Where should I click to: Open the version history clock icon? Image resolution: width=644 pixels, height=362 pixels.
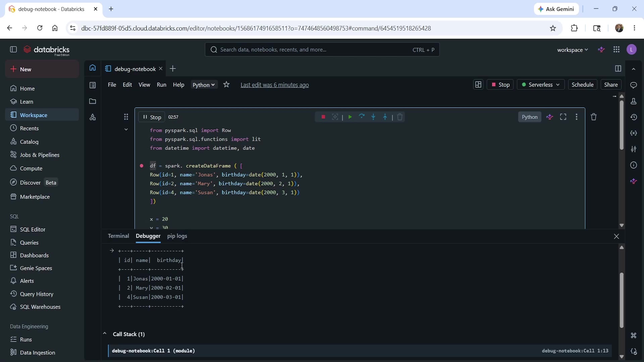634,117
